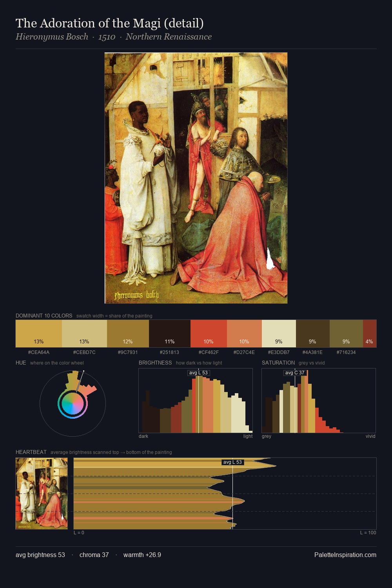Click 'swatch width = share of the painting' caption
Screen dimensions: 392x588
point(114,316)
